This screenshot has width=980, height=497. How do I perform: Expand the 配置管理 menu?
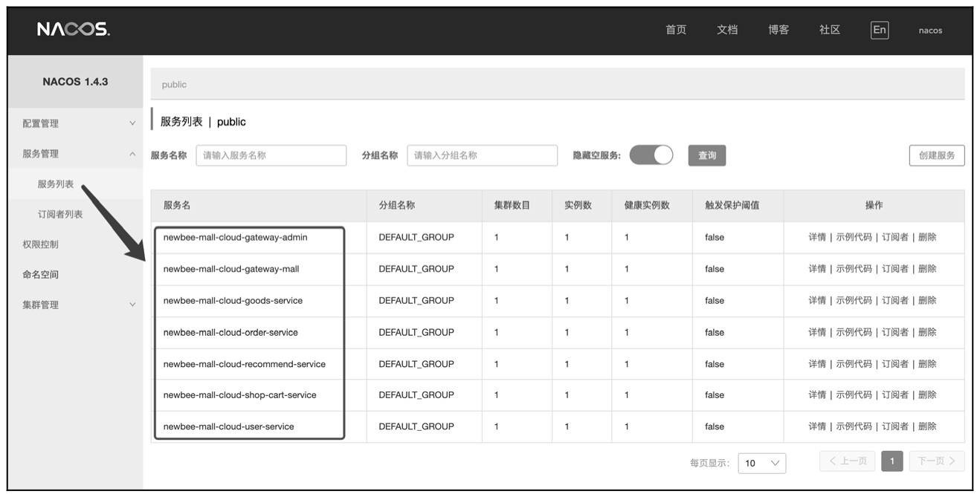tap(75, 123)
